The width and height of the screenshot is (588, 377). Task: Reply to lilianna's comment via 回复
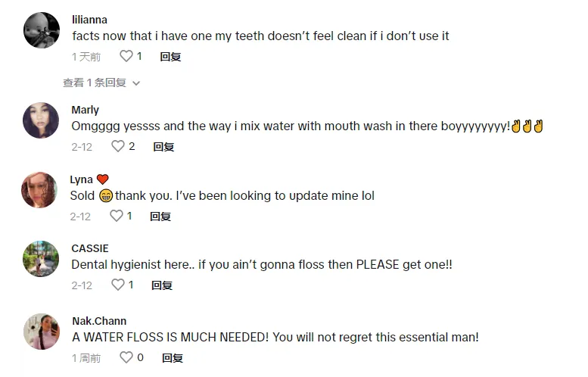[x=170, y=57]
